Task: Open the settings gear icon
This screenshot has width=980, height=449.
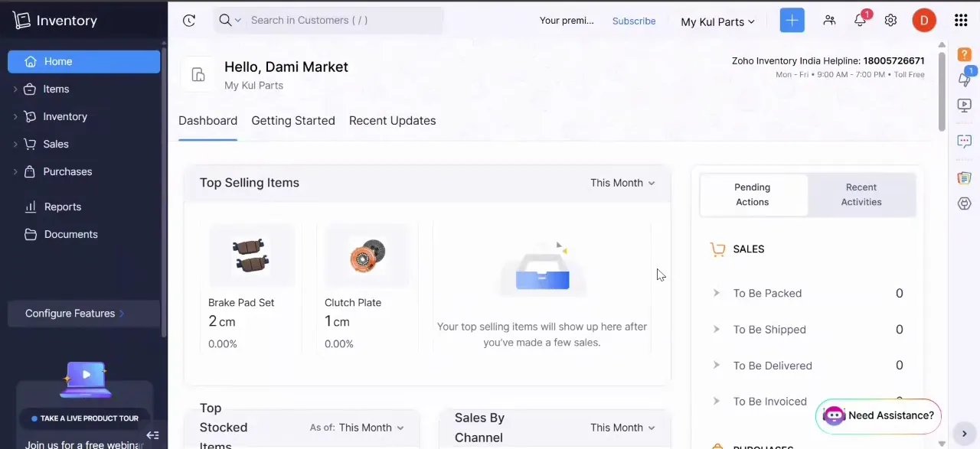Action: tap(890, 21)
